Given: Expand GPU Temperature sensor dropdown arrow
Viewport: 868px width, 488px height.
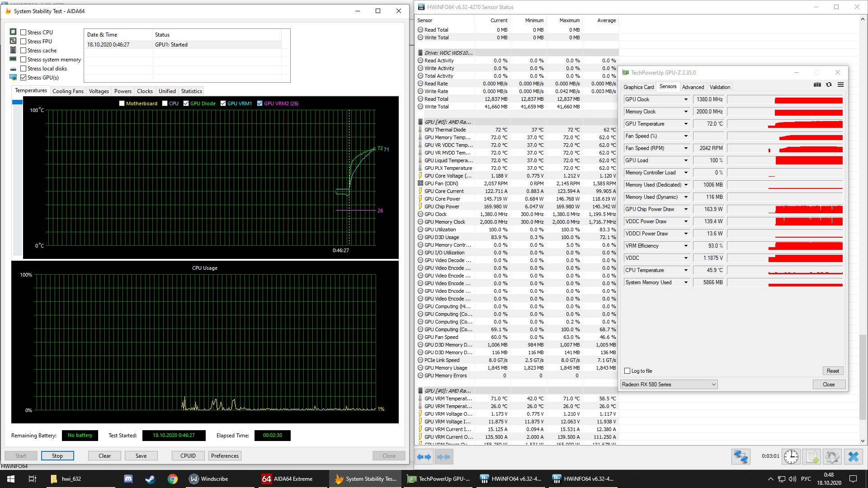Looking at the screenshot, I should tap(686, 124).
